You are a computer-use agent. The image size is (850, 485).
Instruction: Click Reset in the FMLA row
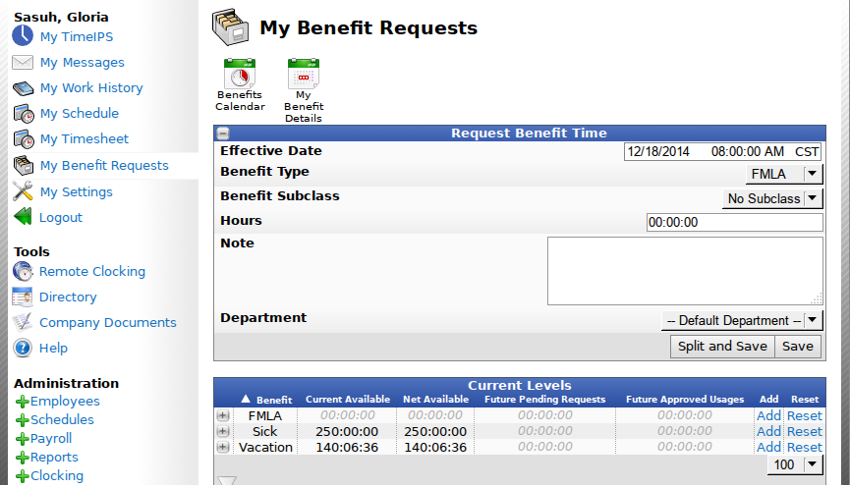coord(804,416)
